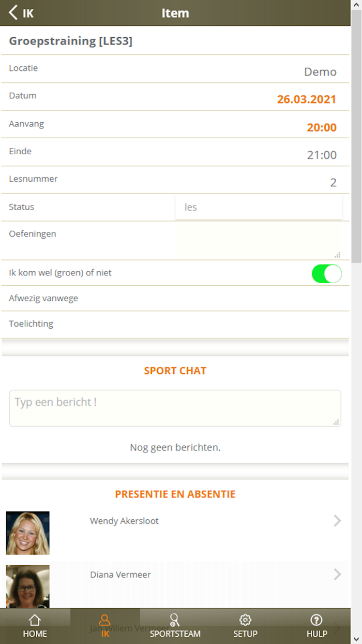Select the Aanvang time 20:00
362x644 pixels.
[x=321, y=127]
